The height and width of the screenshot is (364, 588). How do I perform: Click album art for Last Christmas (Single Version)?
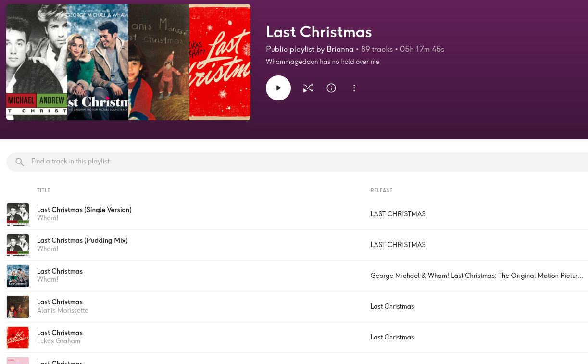click(18, 214)
